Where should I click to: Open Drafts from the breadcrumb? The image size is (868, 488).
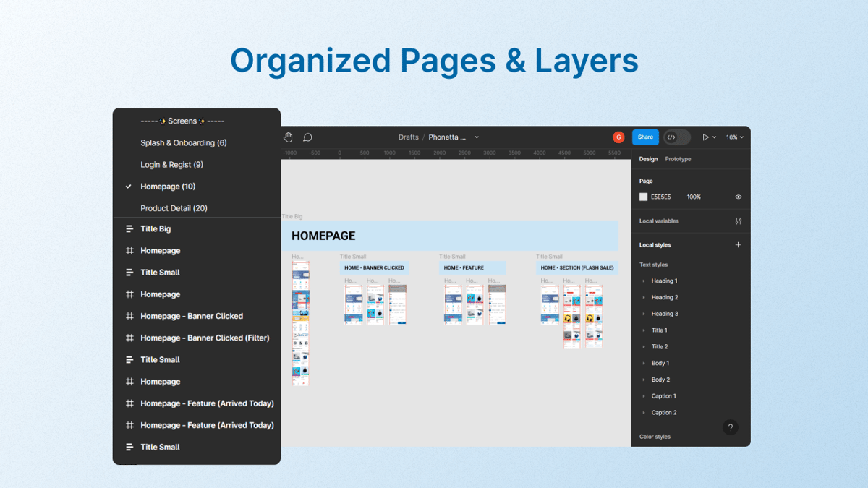point(408,137)
